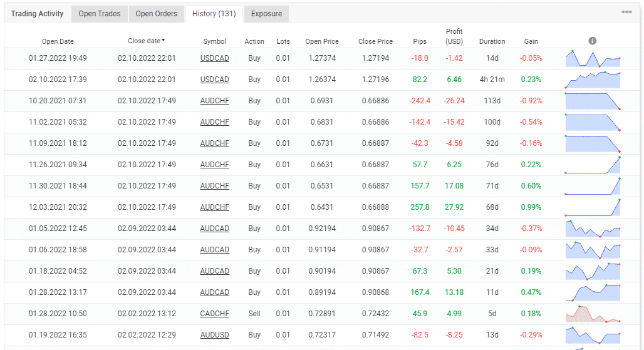This screenshot has height=350, width=644.
Task: Select the Sell action cell
Action: (x=254, y=314)
